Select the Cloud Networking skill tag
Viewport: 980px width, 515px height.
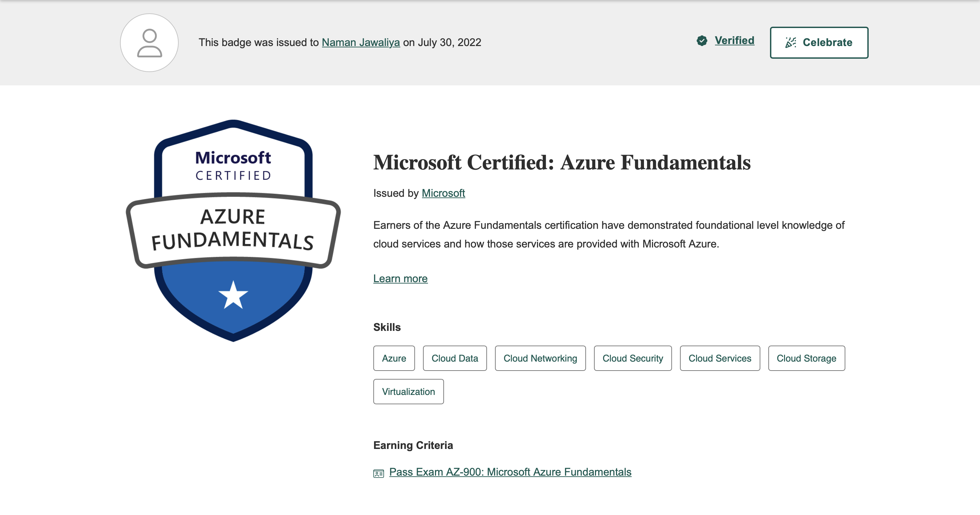click(540, 358)
